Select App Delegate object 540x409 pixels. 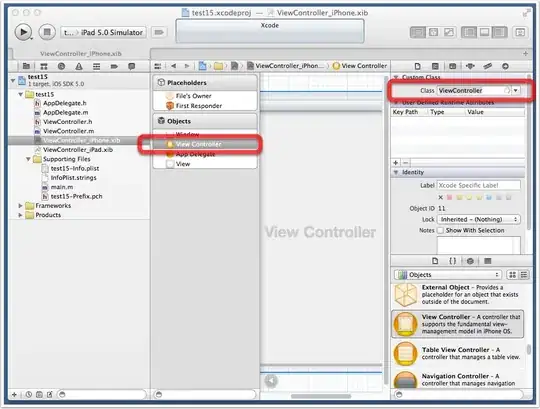coord(195,154)
